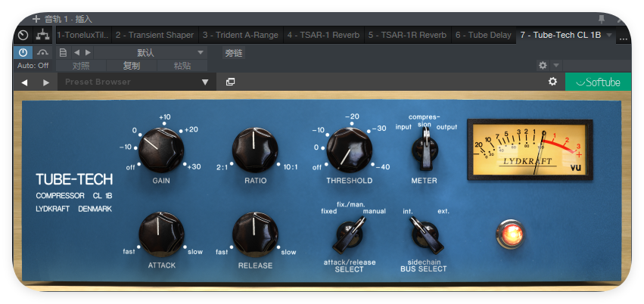Click the RATIO knob
This screenshot has width=644, height=304.
pos(255,150)
